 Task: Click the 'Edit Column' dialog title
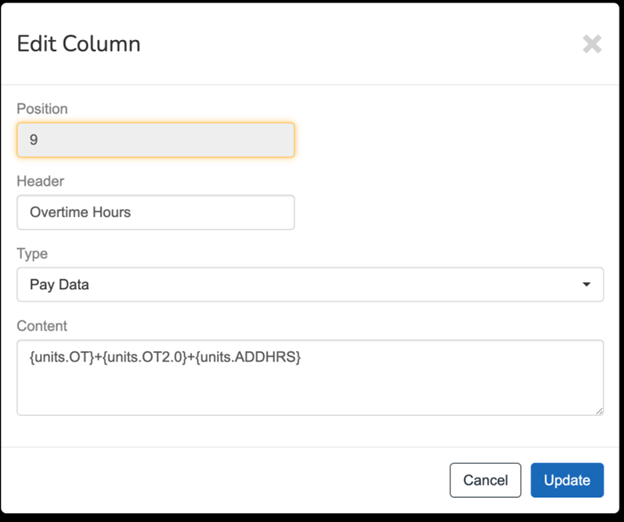pos(79,44)
